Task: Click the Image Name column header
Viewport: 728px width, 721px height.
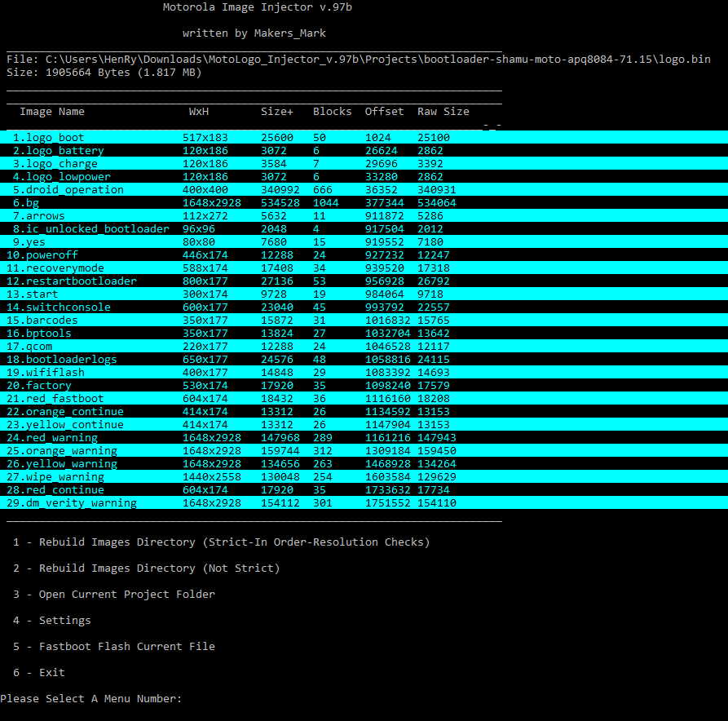Action: [x=52, y=112]
